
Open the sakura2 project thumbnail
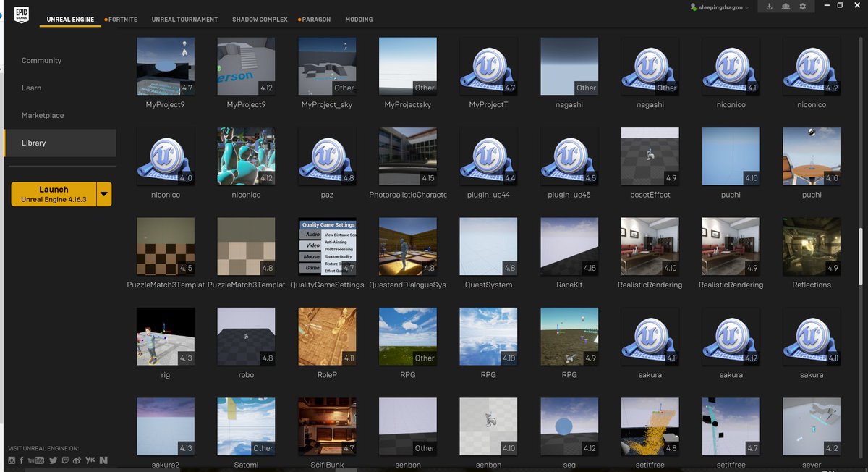166,426
